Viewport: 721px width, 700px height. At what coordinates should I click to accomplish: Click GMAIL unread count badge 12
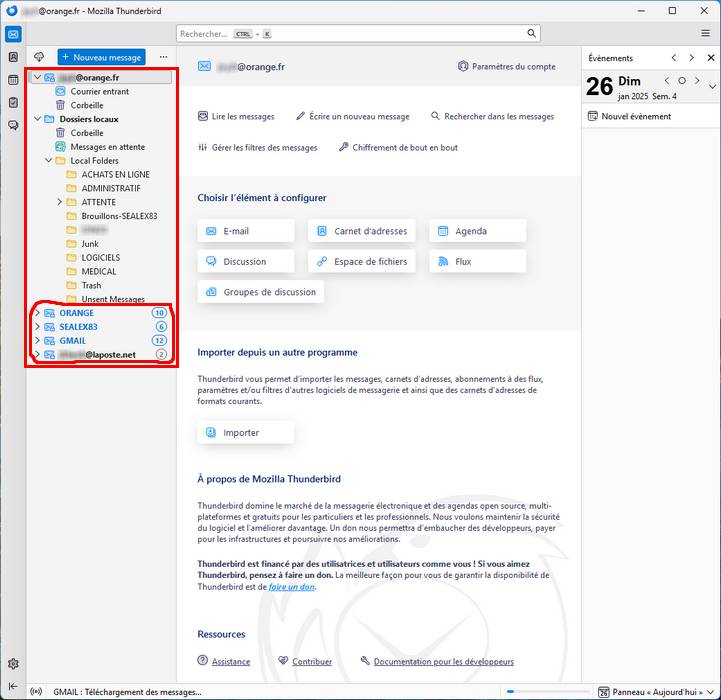coord(159,340)
